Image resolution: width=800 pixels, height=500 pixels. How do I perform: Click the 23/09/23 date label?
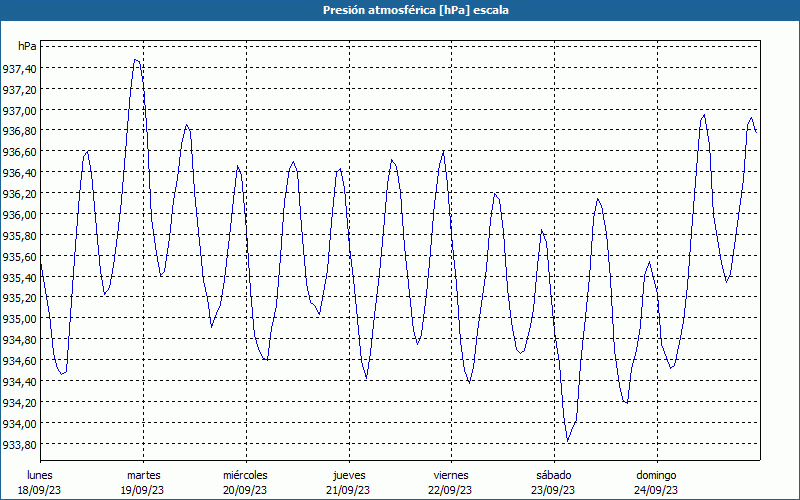554,490
